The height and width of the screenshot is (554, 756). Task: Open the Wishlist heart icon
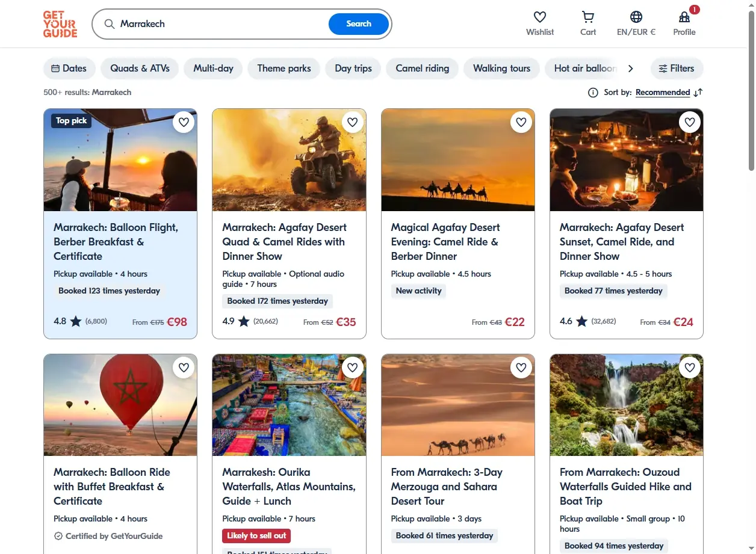(540, 17)
